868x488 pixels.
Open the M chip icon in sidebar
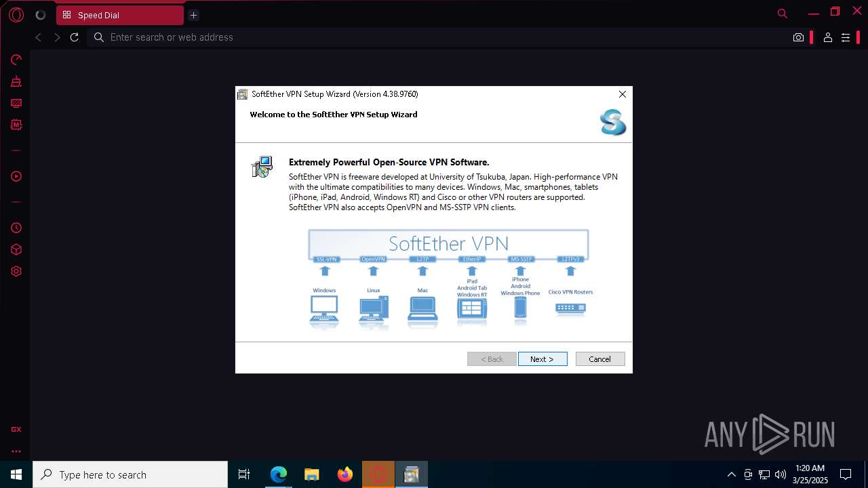click(16, 125)
